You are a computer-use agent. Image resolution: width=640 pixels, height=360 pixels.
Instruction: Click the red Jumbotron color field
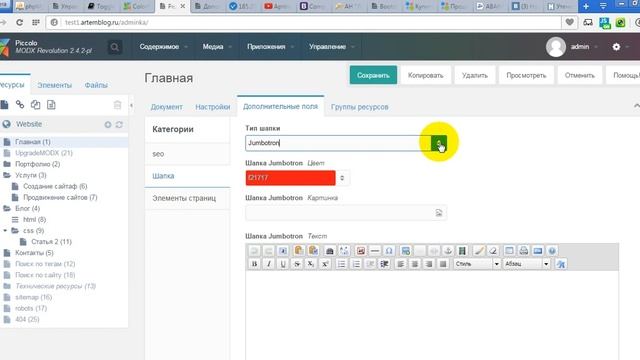pos(291,178)
